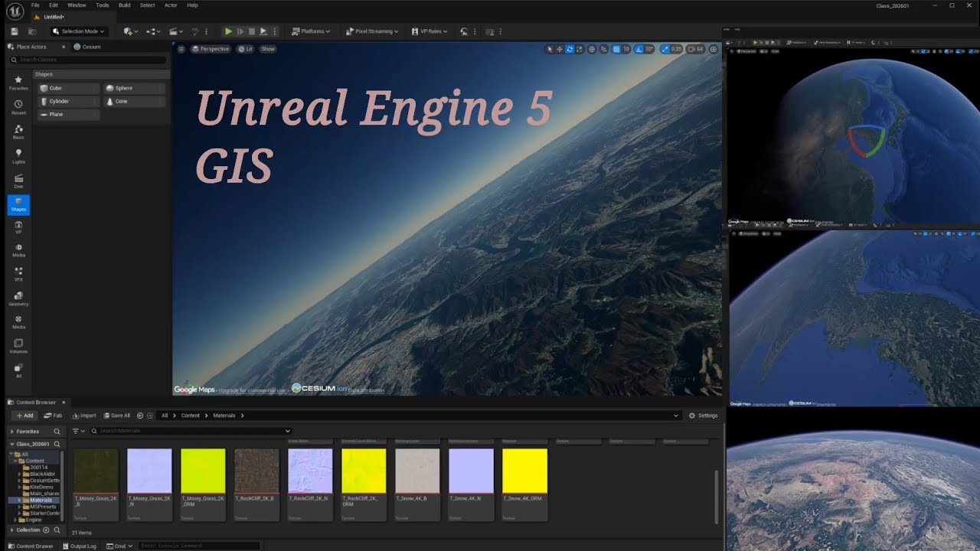
Task: Select the Volumes category icon
Action: 18,345
